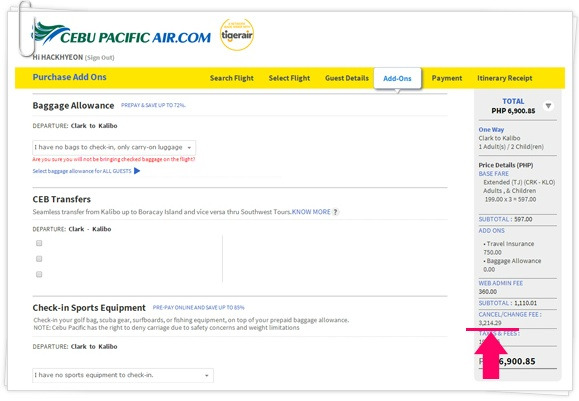Go to Payment step
Screen dimensions: 579x401
447,78
